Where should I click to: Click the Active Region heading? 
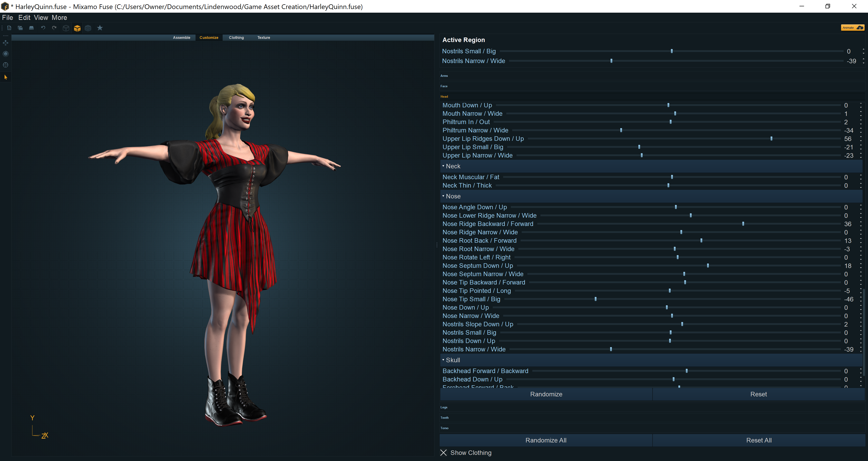click(x=463, y=40)
